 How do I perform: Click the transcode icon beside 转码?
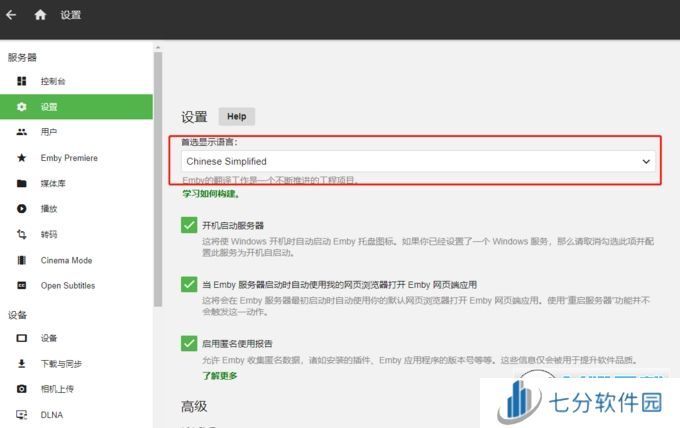click(22, 235)
